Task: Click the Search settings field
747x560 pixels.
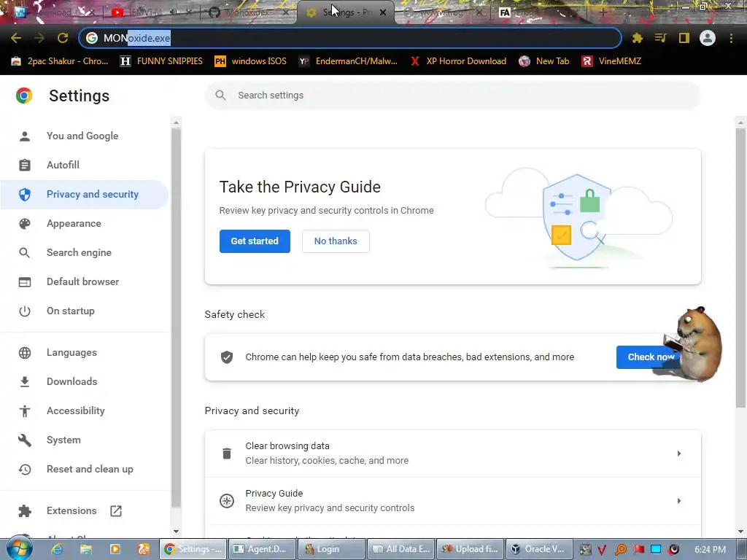Action: (x=452, y=96)
